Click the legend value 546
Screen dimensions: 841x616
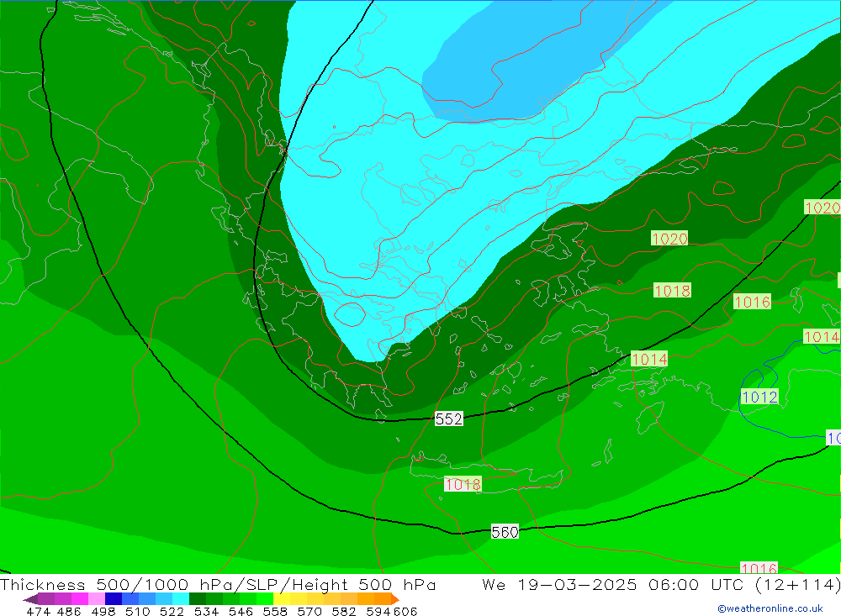click(x=241, y=612)
